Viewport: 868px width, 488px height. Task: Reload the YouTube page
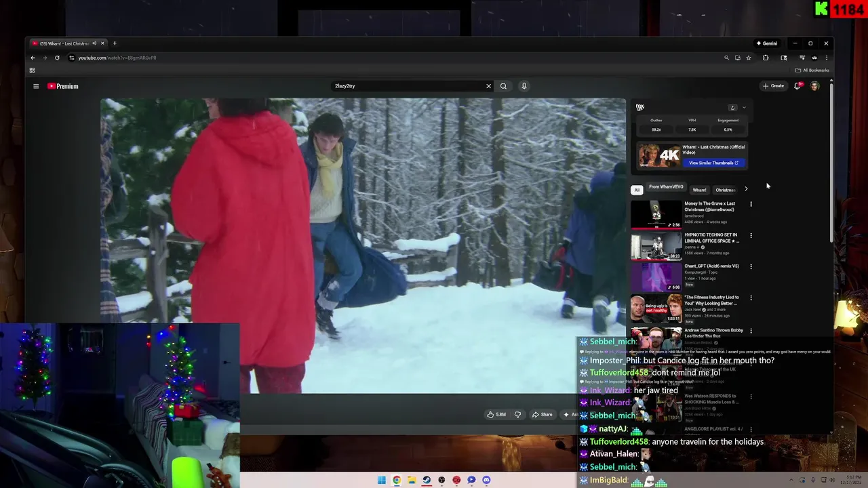pyautogui.click(x=57, y=58)
